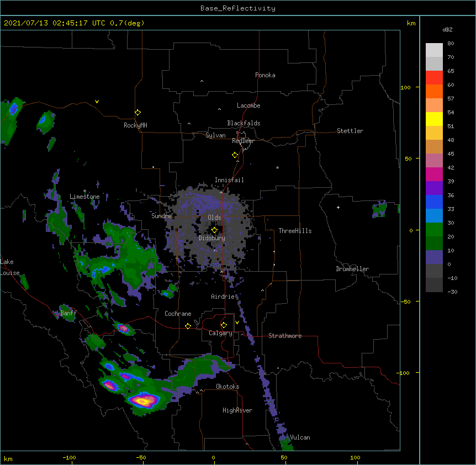The width and height of the screenshot is (476, 465).
Task: Click the HighRiver town label
Action: point(237,410)
